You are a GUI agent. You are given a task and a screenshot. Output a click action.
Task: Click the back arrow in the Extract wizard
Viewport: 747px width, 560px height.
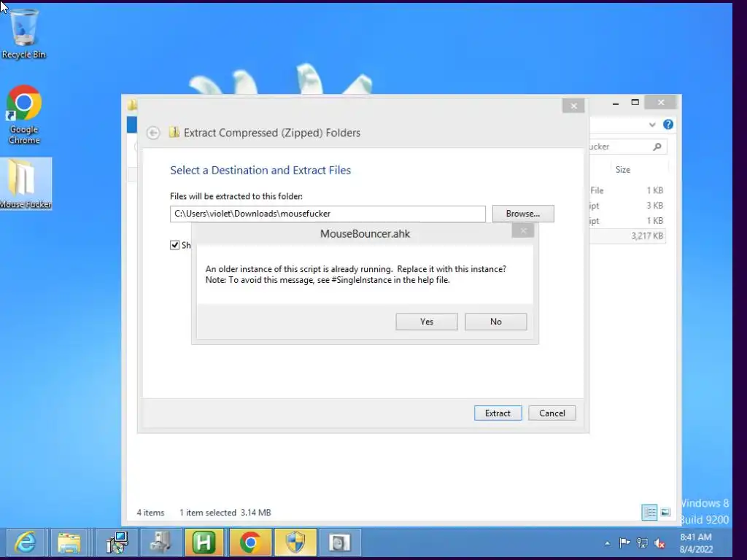(x=153, y=133)
